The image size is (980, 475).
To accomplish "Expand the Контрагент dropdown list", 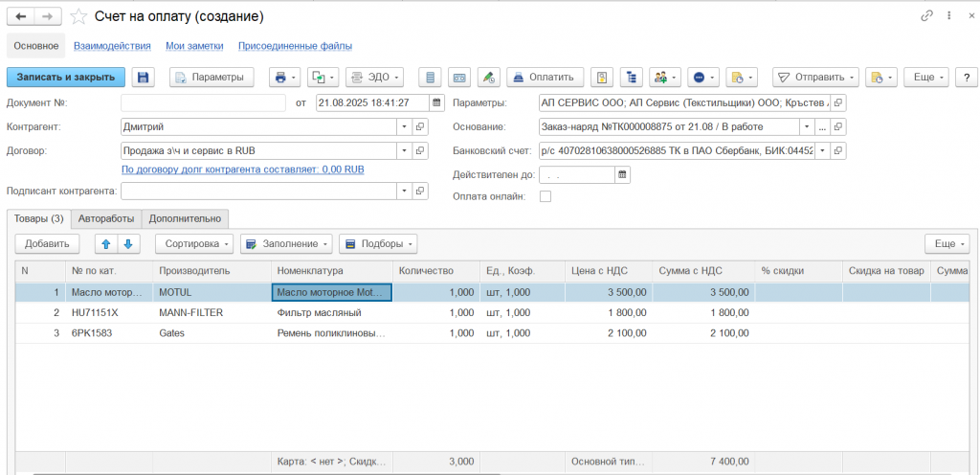I will [404, 126].
